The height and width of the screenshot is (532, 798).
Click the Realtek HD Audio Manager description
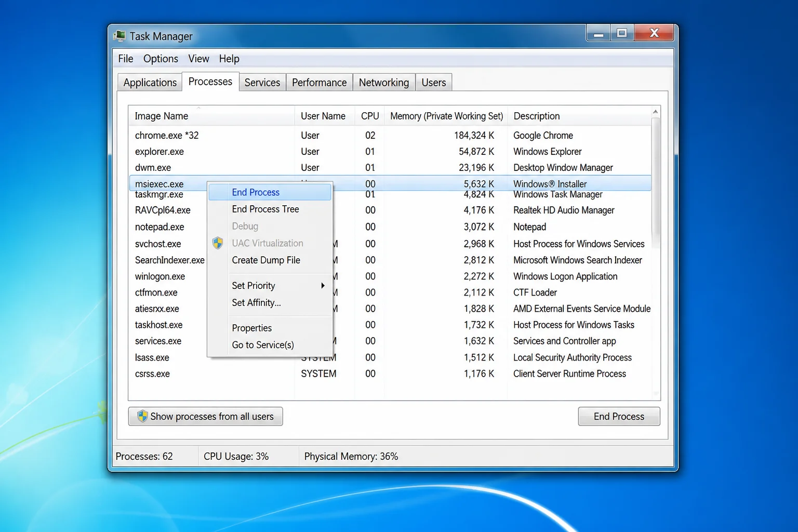(x=564, y=210)
